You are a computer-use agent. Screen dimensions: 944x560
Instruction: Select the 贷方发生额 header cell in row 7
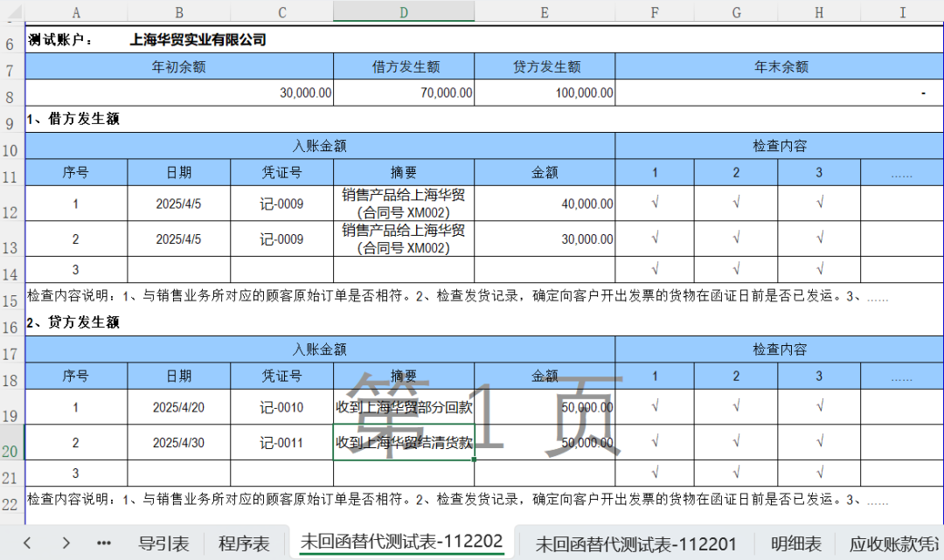[545, 66]
